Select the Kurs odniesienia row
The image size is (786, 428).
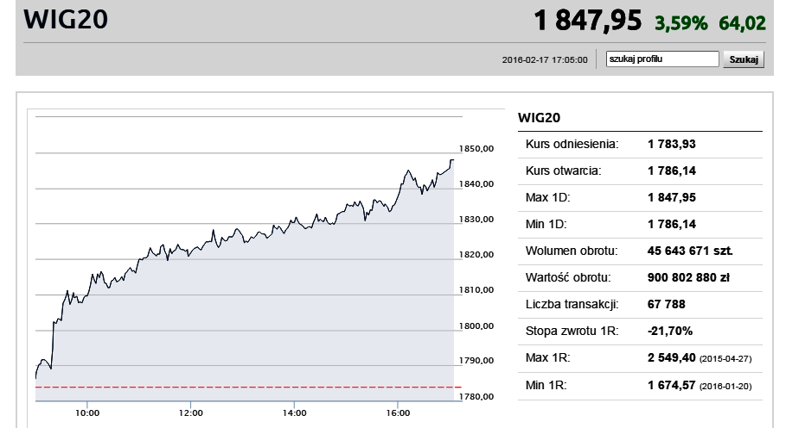(640, 144)
